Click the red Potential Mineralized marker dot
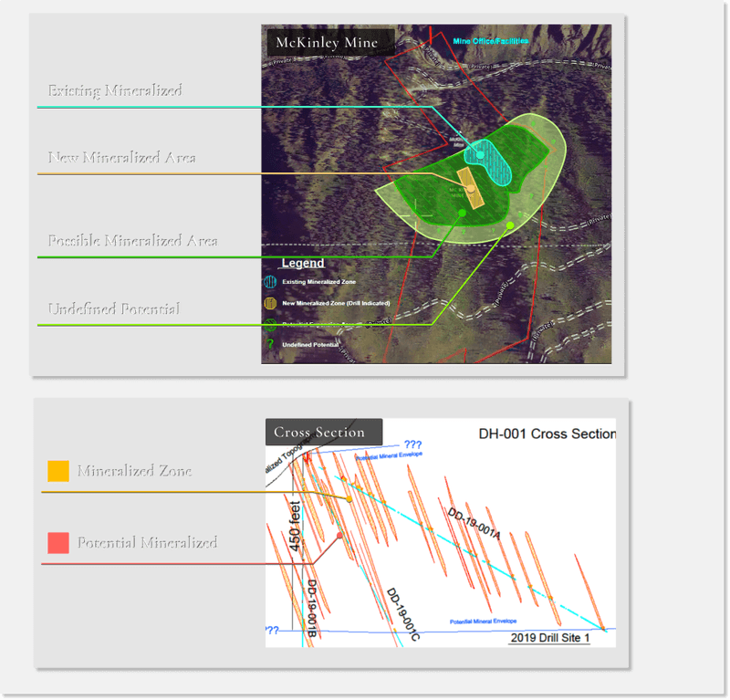Screen dimensions: 730x700 pos(339,534)
